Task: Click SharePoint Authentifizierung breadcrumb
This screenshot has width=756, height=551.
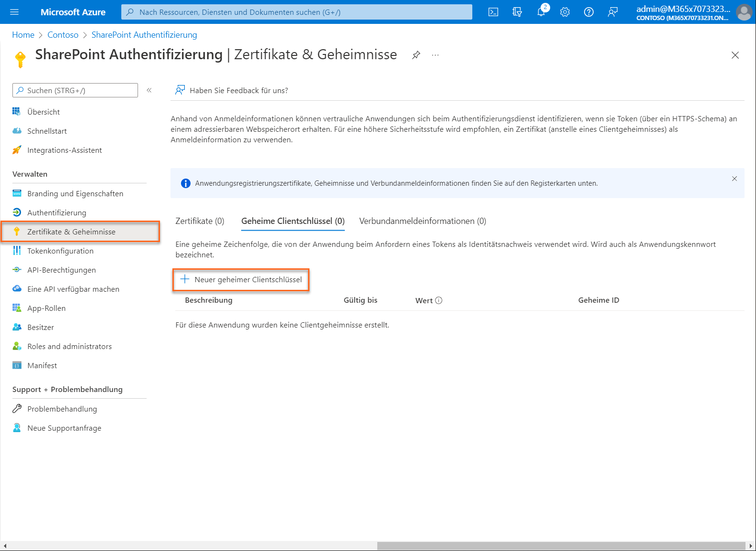Action: pos(144,35)
